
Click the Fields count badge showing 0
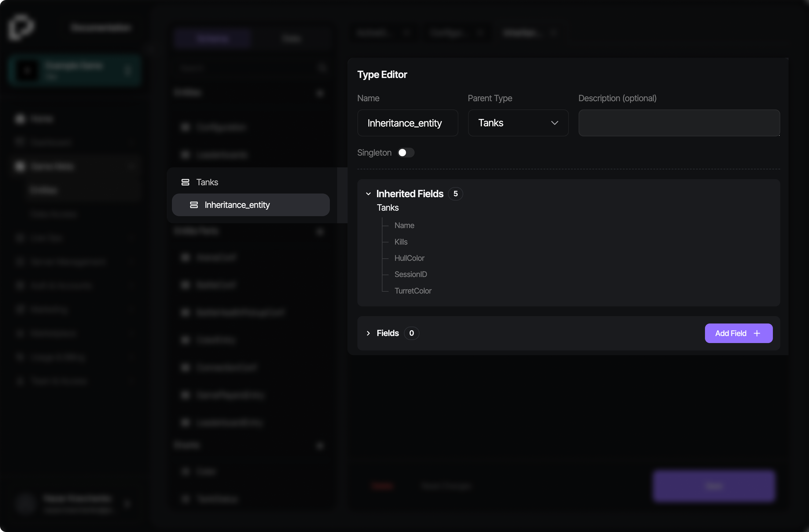coord(411,333)
